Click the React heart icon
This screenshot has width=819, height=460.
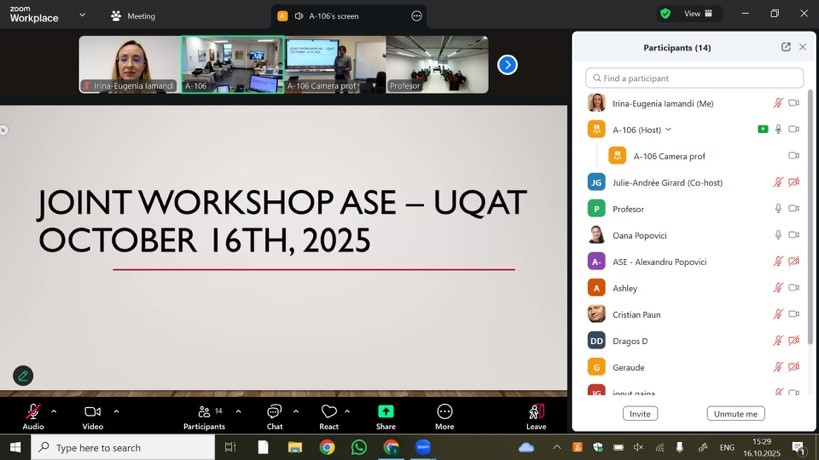(329, 412)
